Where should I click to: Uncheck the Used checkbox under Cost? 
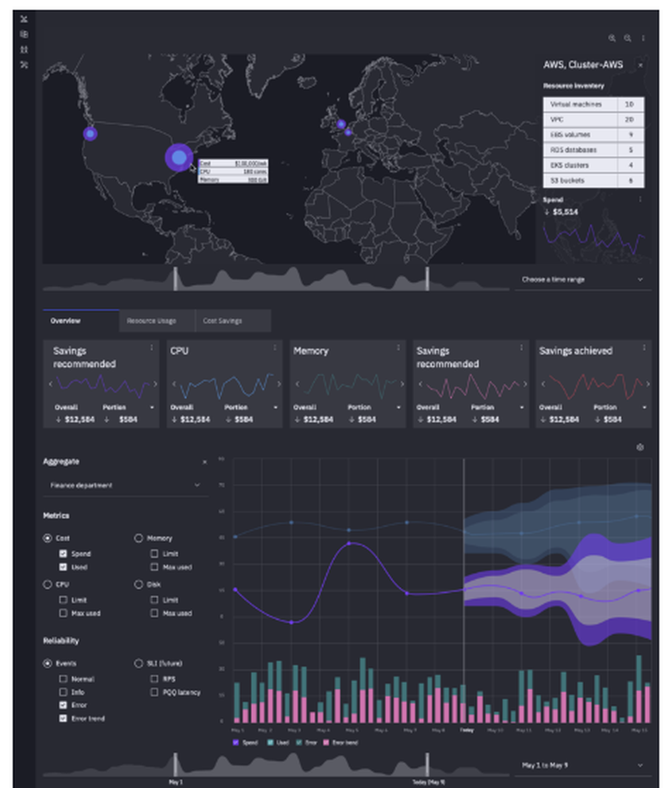[x=62, y=567]
